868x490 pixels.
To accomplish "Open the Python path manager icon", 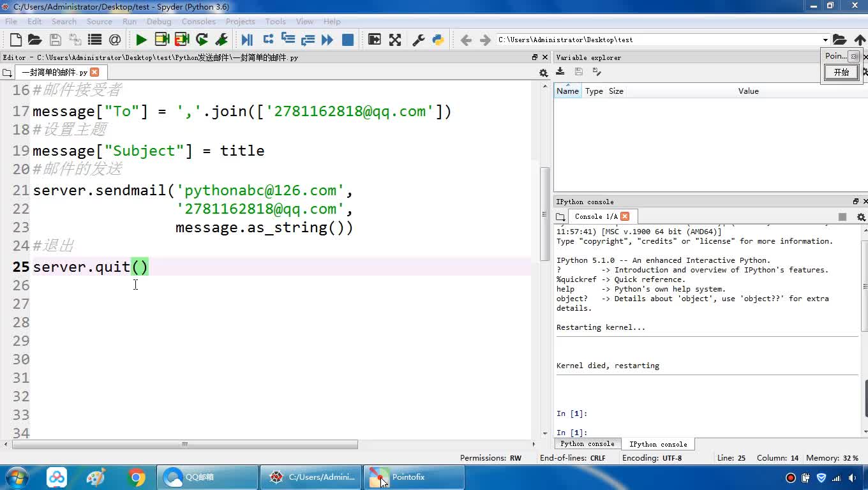I will point(438,40).
